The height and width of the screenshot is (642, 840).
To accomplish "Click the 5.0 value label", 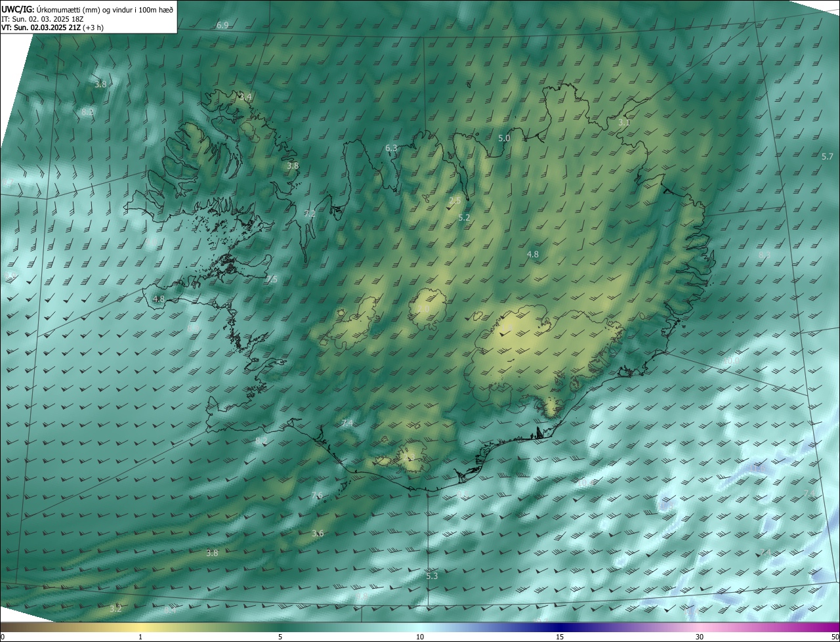I will pyautogui.click(x=504, y=139).
